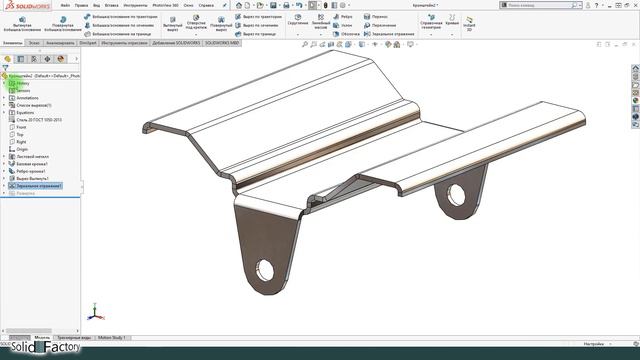The image size is (640, 360).
Task: Switch to the Эскиз ribbon tab
Action: point(34,43)
